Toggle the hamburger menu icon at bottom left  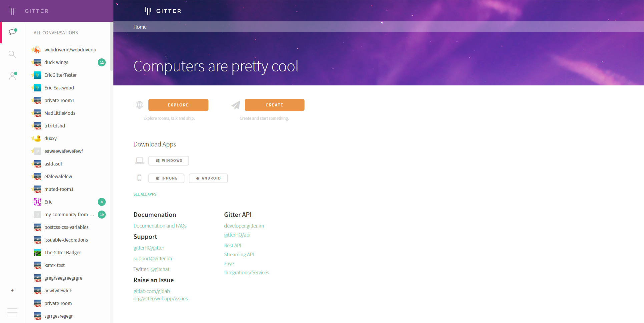tap(12, 312)
